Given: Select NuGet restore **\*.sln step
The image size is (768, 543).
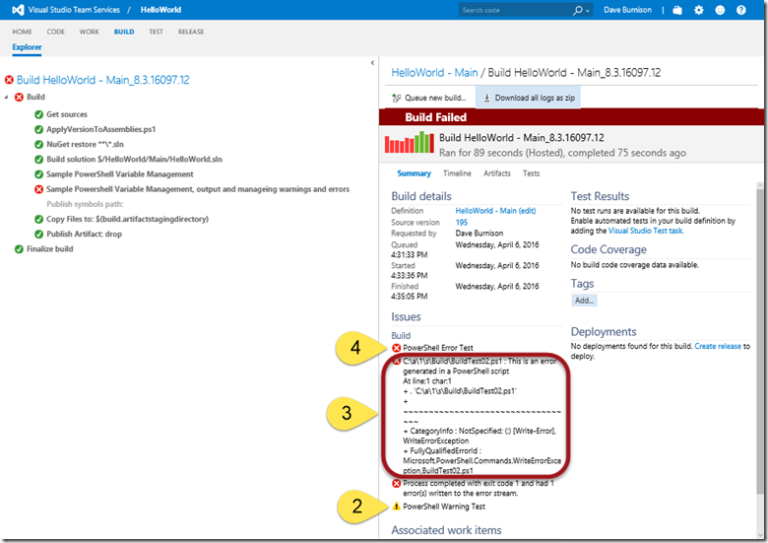Looking at the screenshot, I should tap(85, 144).
